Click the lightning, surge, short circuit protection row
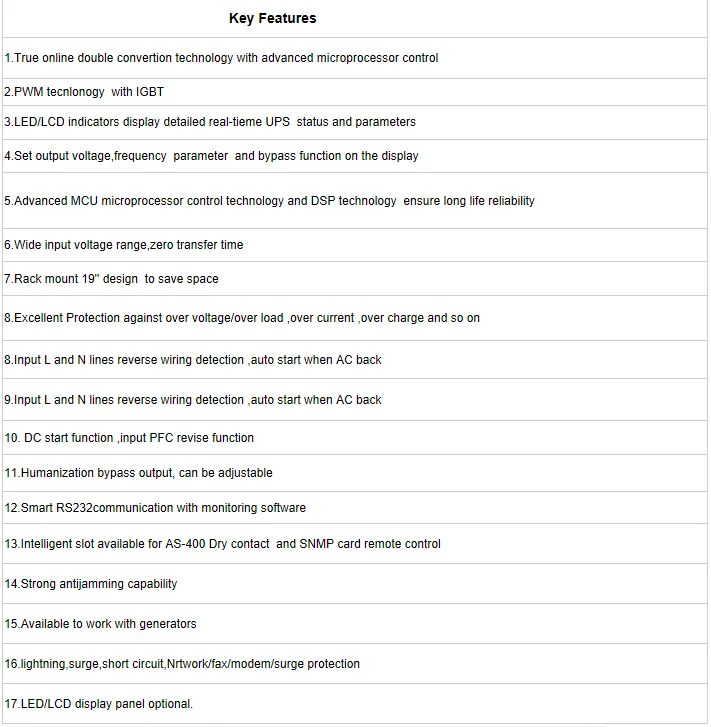 click(x=355, y=664)
